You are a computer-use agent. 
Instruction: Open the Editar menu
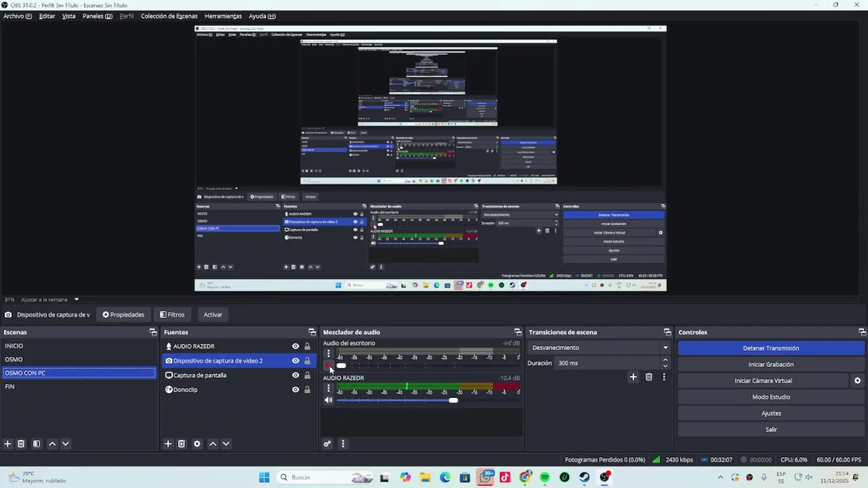(x=47, y=16)
